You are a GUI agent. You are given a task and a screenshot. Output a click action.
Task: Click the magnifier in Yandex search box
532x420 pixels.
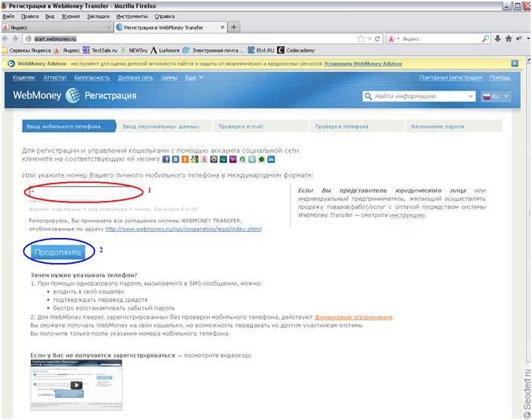pyautogui.click(x=485, y=39)
